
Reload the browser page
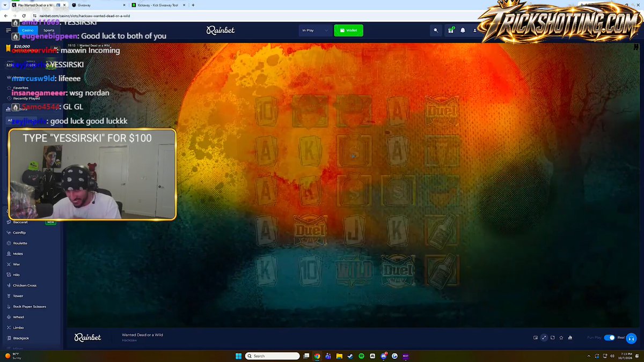coord(24,16)
